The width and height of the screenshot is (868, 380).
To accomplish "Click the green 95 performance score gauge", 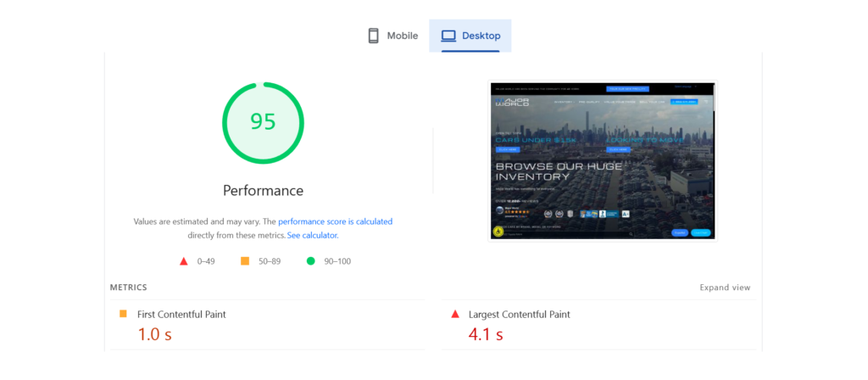I will [x=263, y=122].
